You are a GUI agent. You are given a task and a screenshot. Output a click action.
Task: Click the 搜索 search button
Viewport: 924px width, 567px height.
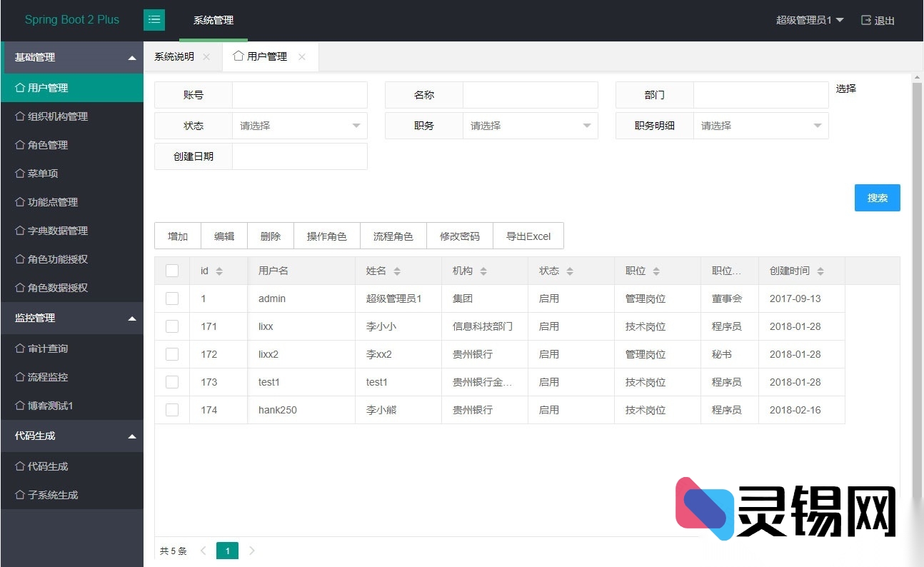(877, 198)
